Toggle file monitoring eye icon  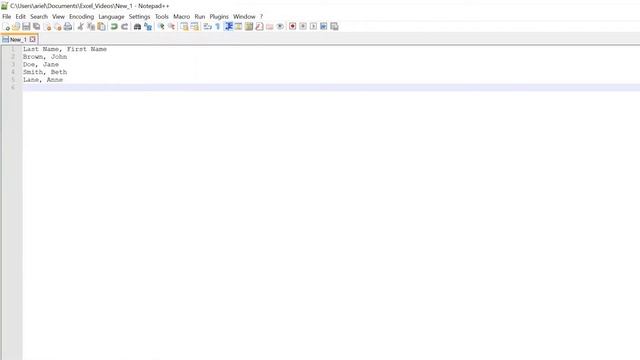(280, 27)
